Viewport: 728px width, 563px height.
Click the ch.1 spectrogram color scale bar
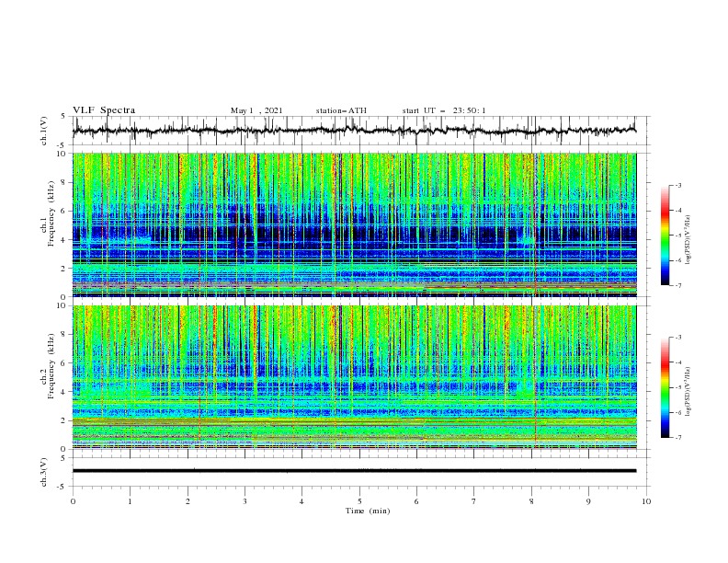(665, 236)
